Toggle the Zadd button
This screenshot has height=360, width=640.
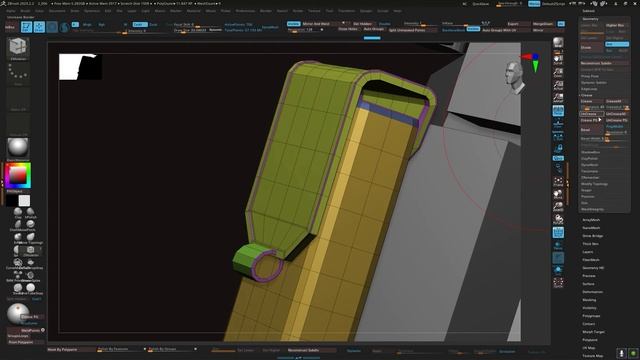click(140, 24)
